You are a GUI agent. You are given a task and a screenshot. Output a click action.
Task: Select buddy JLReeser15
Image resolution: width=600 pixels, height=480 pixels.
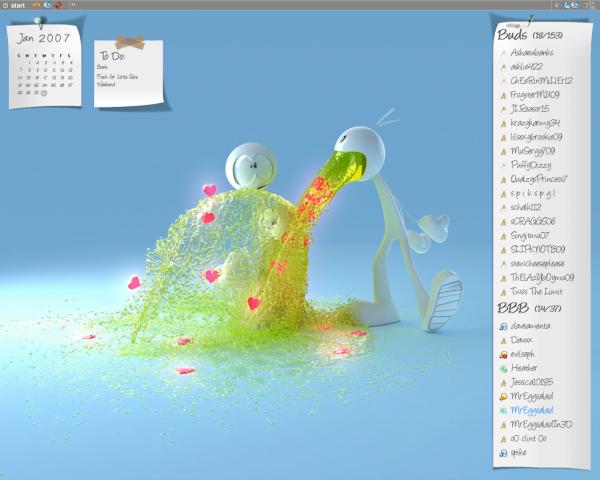(530, 109)
